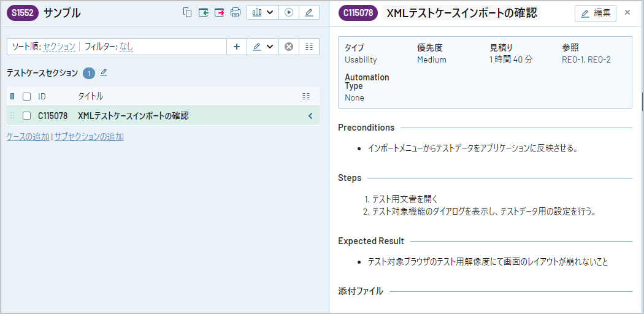
Task: Click the Preconditions heading
Action: pyautogui.click(x=366, y=128)
